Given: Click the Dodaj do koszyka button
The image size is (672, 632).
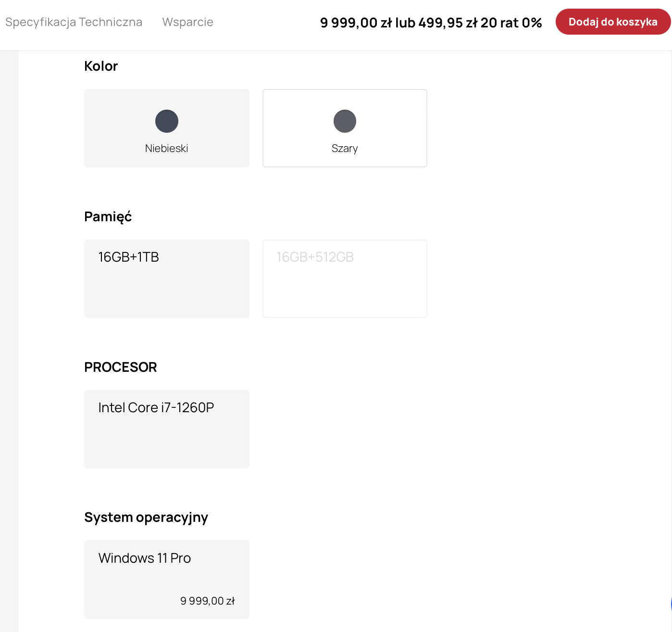Looking at the screenshot, I should 613,22.
